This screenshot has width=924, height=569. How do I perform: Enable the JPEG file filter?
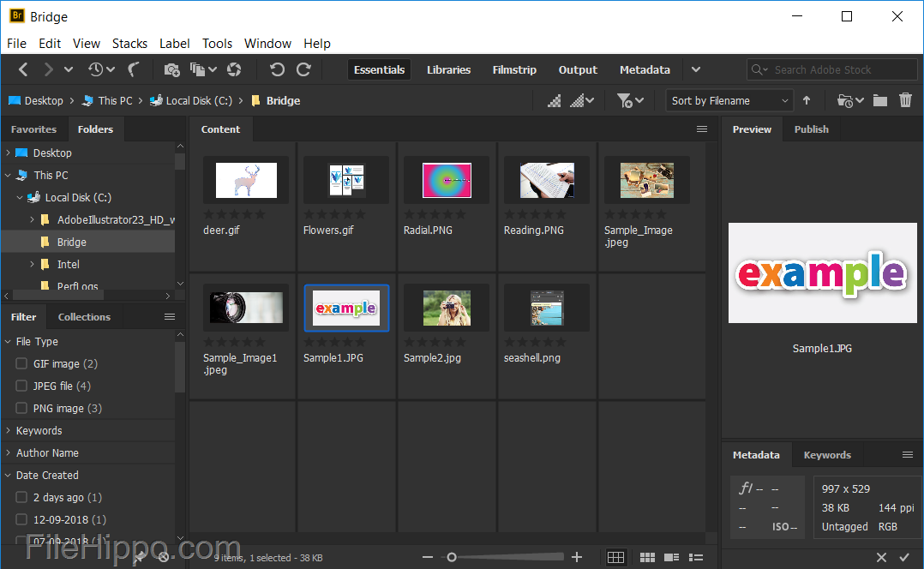point(21,386)
